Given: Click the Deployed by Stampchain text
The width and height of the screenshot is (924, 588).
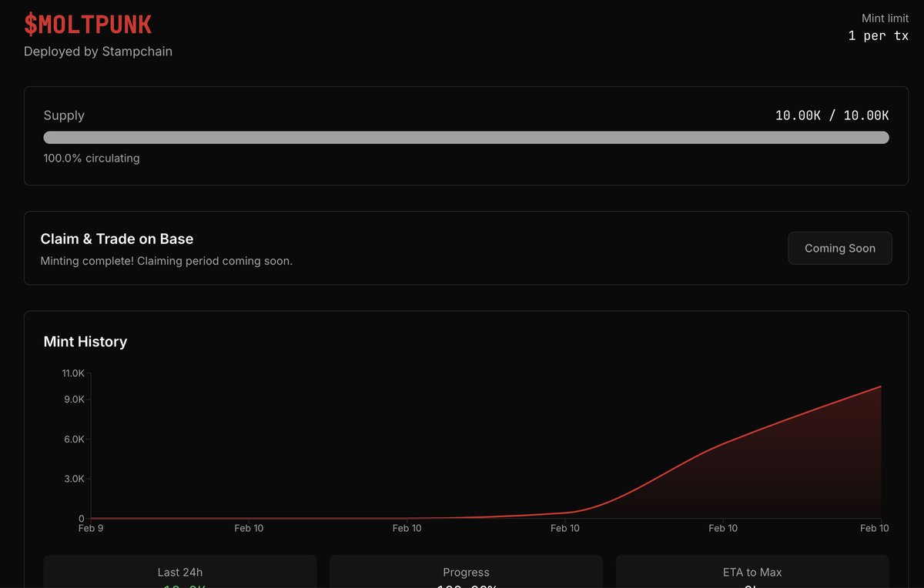Looking at the screenshot, I should [98, 52].
